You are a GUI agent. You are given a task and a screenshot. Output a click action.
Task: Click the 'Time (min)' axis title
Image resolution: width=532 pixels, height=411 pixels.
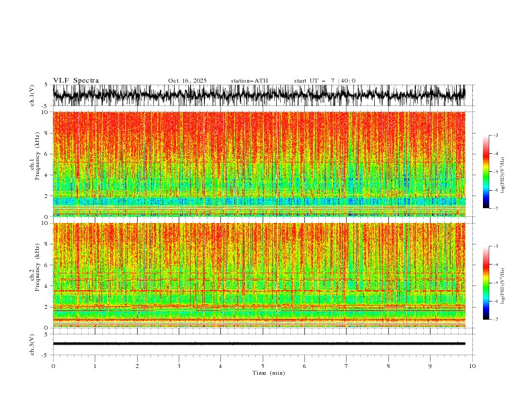pos(269,373)
